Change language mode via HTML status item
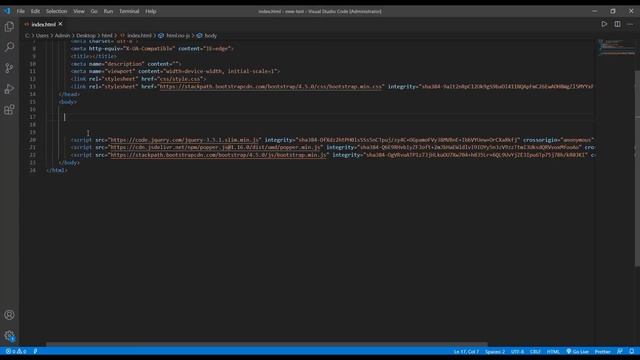This screenshot has width=640, height=360. pos(553,351)
